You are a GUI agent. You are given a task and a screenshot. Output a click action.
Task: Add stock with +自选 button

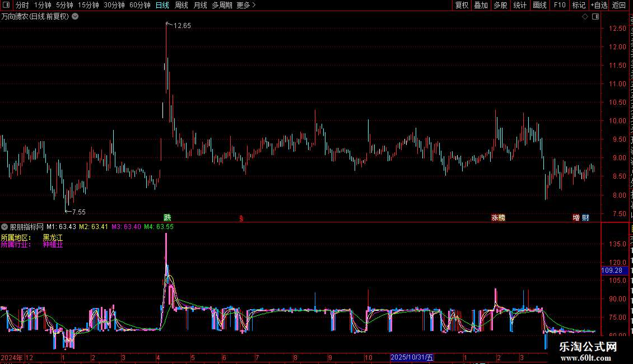(599, 5)
